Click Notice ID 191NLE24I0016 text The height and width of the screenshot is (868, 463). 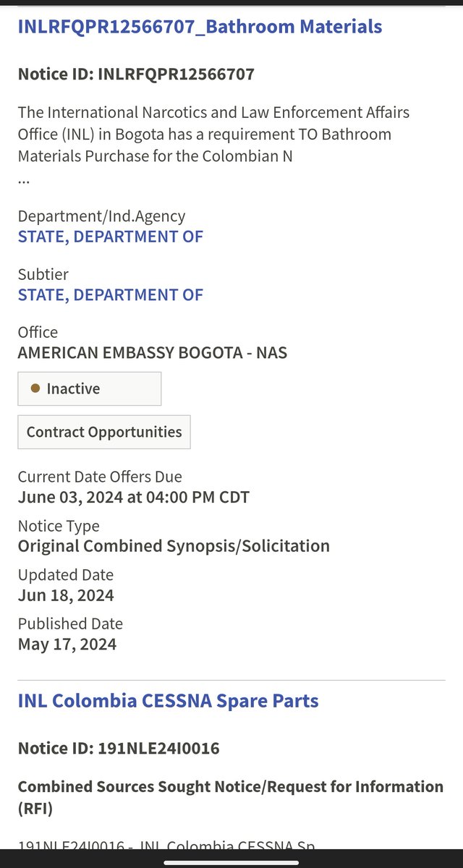(x=119, y=748)
